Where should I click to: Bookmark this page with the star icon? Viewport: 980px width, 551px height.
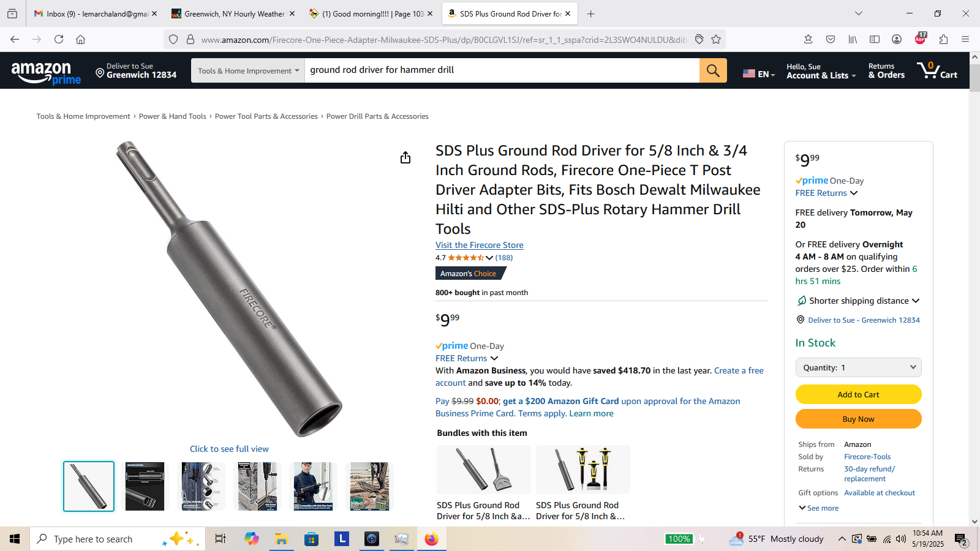pos(716,39)
